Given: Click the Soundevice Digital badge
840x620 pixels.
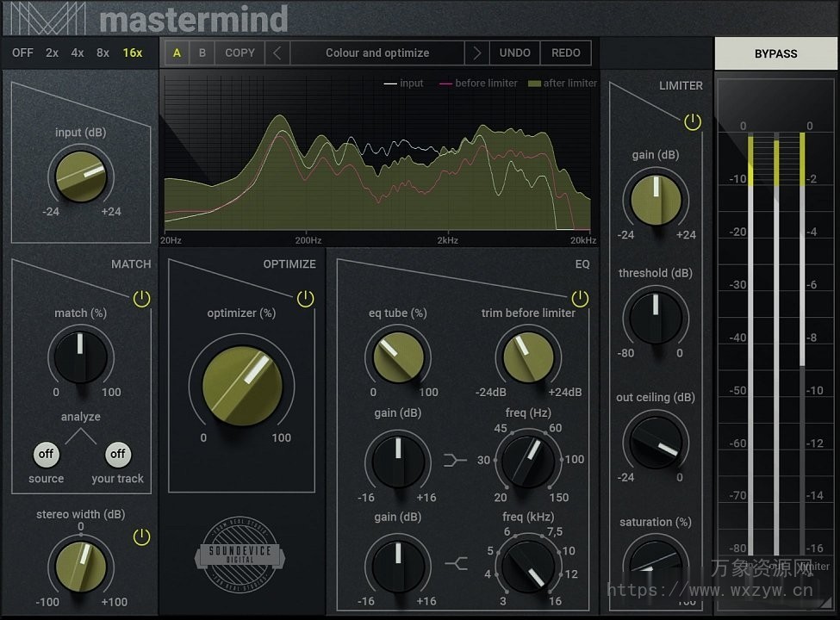Looking at the screenshot, I should (240, 555).
